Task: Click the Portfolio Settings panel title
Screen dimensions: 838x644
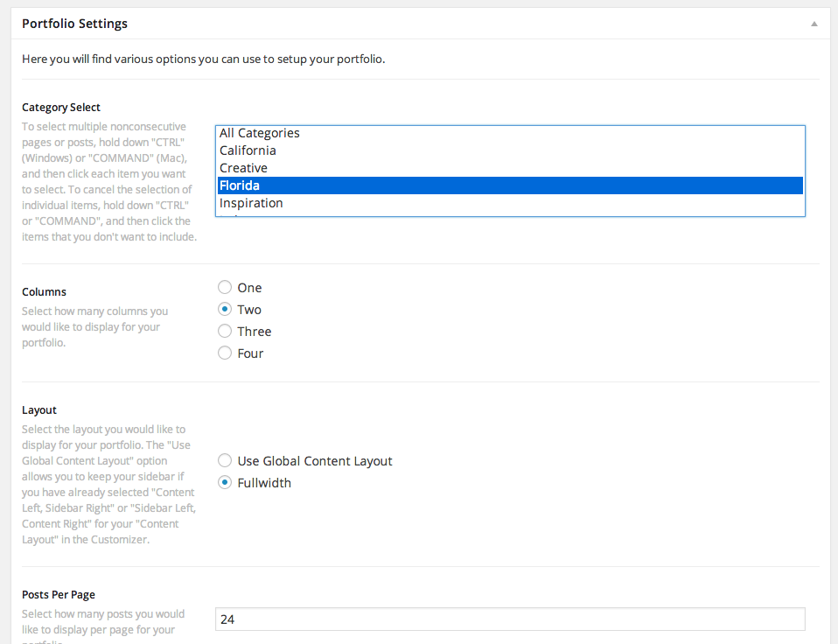Action: pyautogui.click(x=75, y=24)
